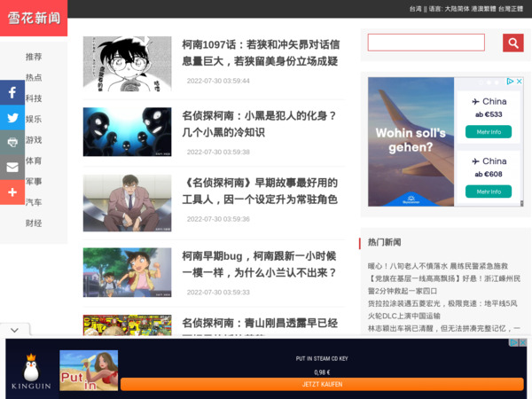Click Mehr Info for China ab €533
This screenshot has width=532, height=399.
[x=489, y=131]
